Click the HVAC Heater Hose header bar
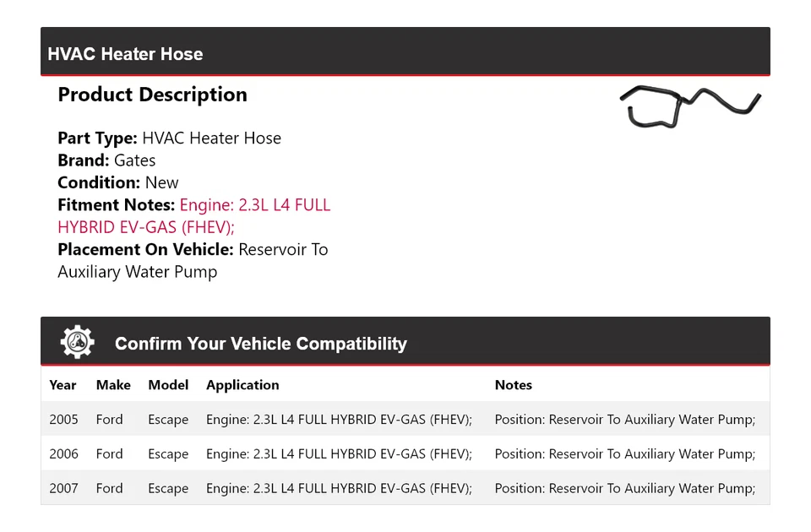 point(405,53)
